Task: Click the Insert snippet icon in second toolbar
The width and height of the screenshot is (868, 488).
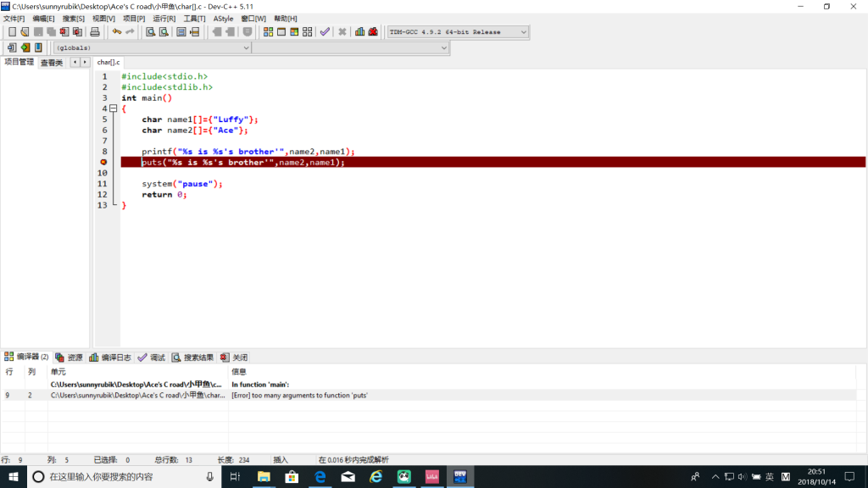Action: point(12,47)
